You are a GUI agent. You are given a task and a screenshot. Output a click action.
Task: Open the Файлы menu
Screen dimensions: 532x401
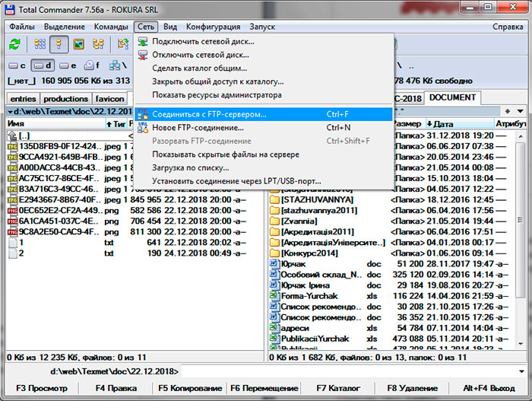pos(22,27)
